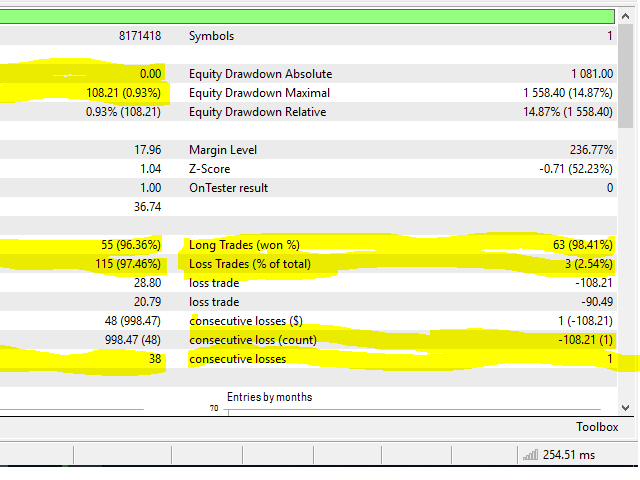Click the 236.77% margin level value
Screen dimensions: 640x480
point(590,150)
